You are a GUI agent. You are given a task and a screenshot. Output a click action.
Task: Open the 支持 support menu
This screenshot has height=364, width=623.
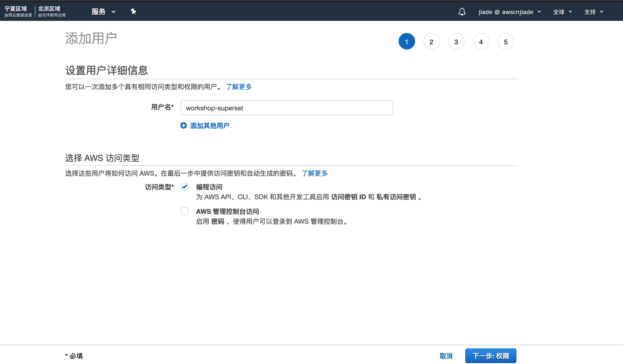593,12
